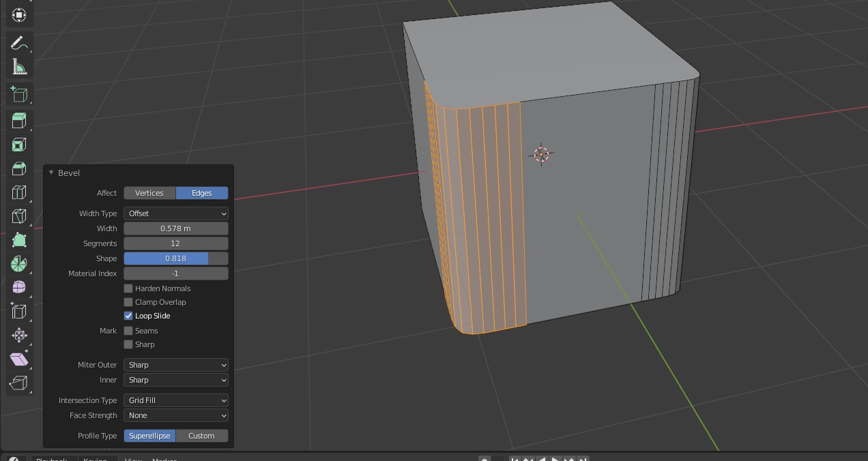Enable the Clamp Overlap checkbox

click(x=128, y=302)
